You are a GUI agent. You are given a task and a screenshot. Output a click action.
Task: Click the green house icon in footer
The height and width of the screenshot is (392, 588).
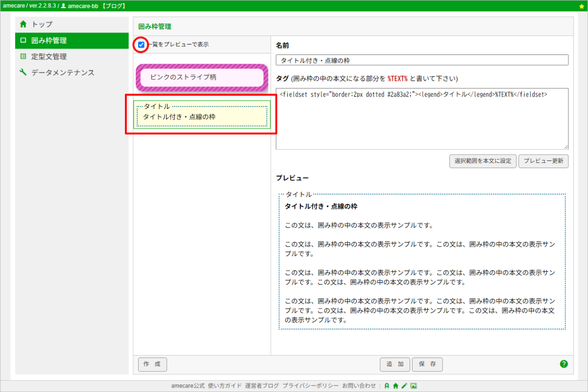tap(395, 386)
